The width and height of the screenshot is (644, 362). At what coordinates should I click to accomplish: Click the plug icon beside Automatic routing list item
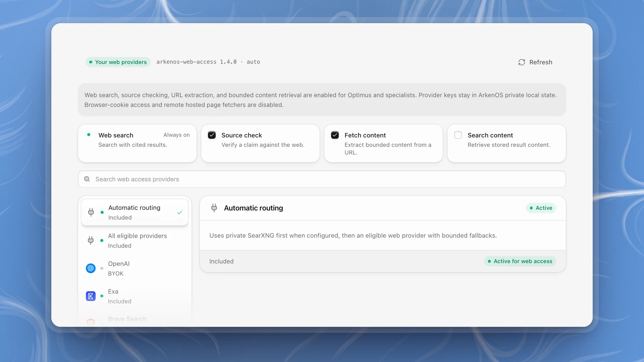(x=91, y=212)
